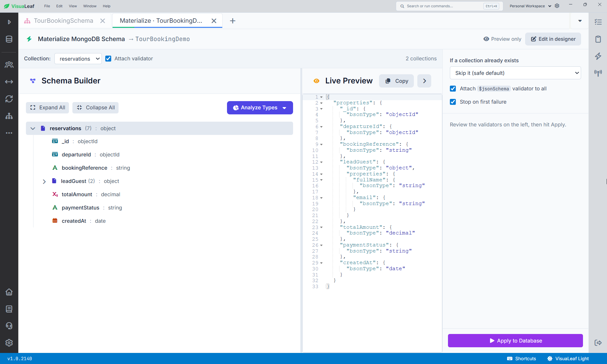Open the Help menu
The height and width of the screenshot is (364, 607).
point(107,6)
